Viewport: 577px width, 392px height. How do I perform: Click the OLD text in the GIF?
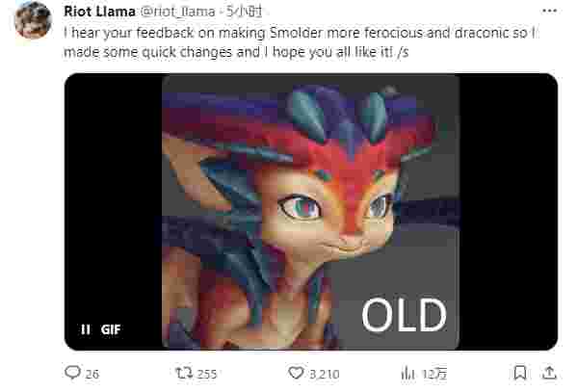[404, 315]
